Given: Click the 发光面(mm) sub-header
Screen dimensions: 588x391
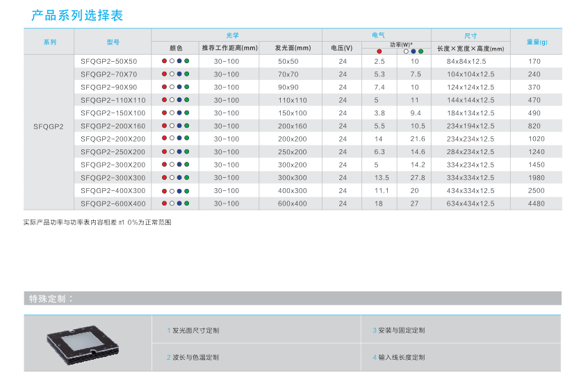Looking at the screenshot, I should [293, 48].
